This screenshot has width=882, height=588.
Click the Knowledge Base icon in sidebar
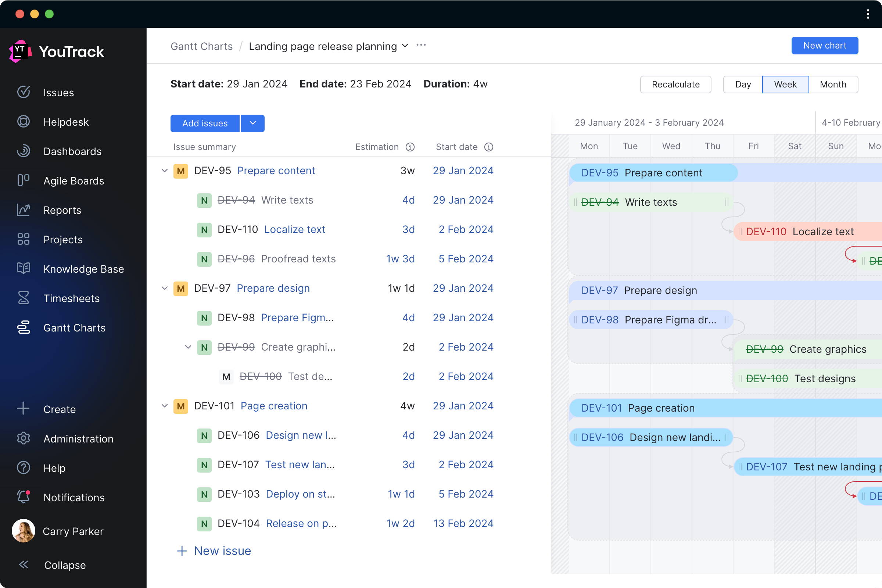click(x=24, y=269)
